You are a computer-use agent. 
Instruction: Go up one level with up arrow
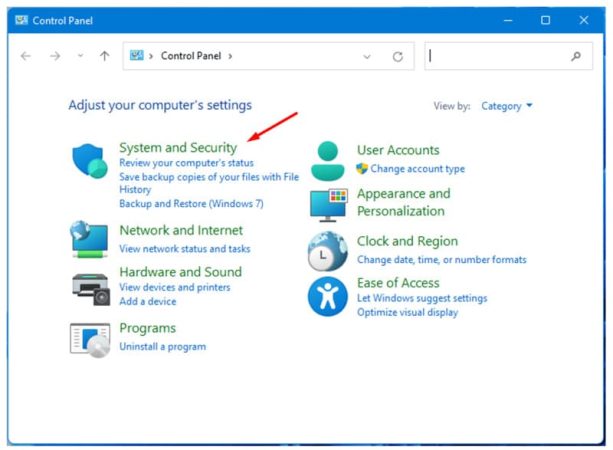click(x=104, y=56)
